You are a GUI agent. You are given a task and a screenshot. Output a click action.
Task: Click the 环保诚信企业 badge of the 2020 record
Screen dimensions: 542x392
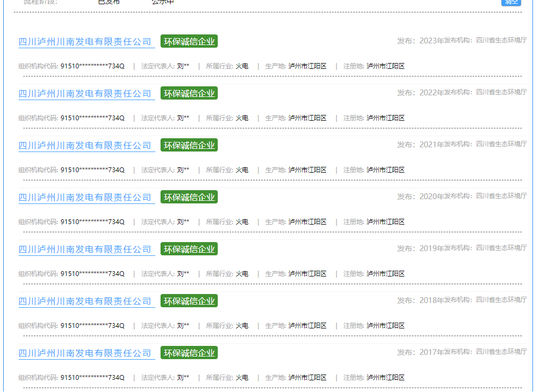point(189,198)
